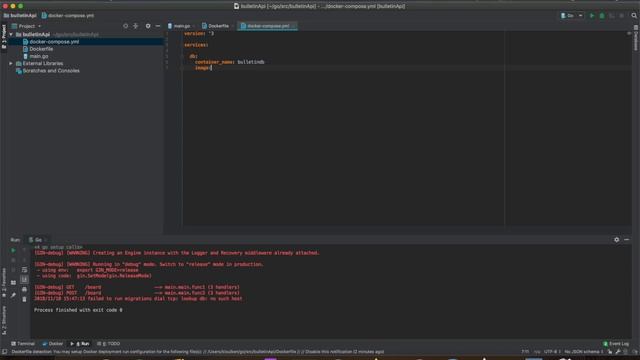Viewport: 640px width, 360px height.
Task: Open Search Everywhere magnifier icon
Action: 634,16
